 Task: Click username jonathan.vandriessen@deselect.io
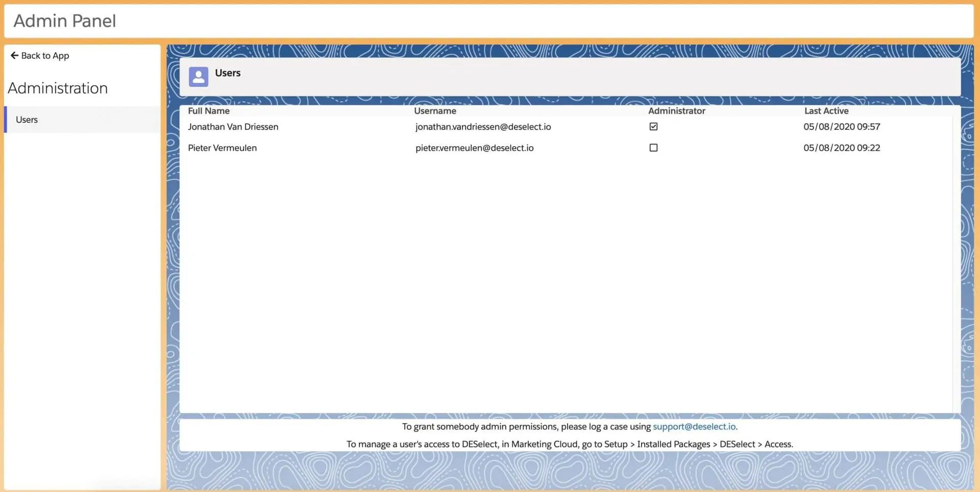pos(483,127)
